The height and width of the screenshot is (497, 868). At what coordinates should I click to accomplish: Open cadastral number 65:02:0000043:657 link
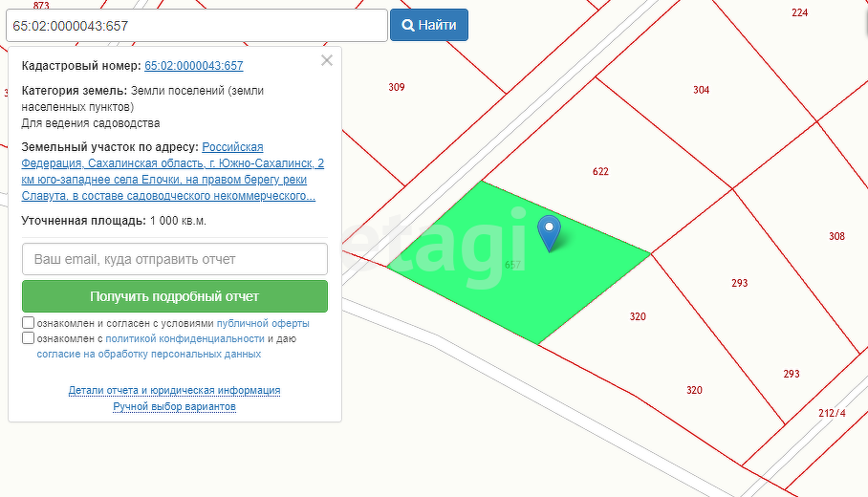click(x=193, y=66)
